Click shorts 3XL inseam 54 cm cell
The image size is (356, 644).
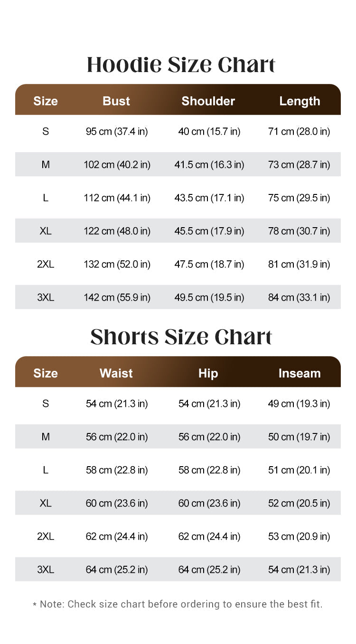pyautogui.click(x=299, y=570)
